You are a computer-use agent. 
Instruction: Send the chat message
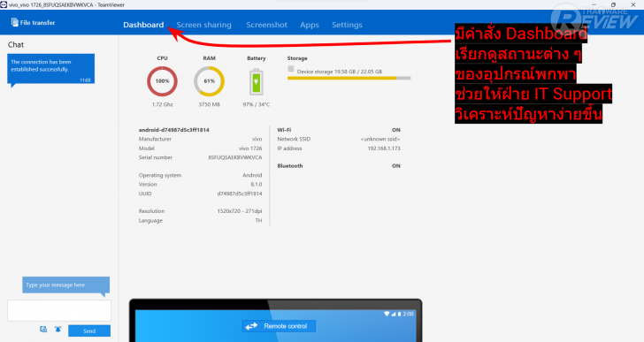tap(89, 331)
